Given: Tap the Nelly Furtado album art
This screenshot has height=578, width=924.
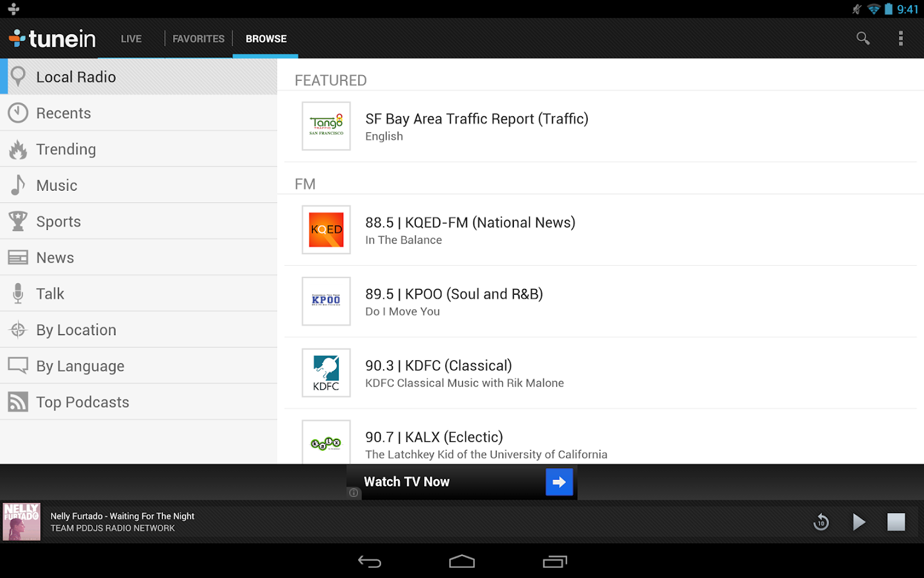Looking at the screenshot, I should [22, 521].
